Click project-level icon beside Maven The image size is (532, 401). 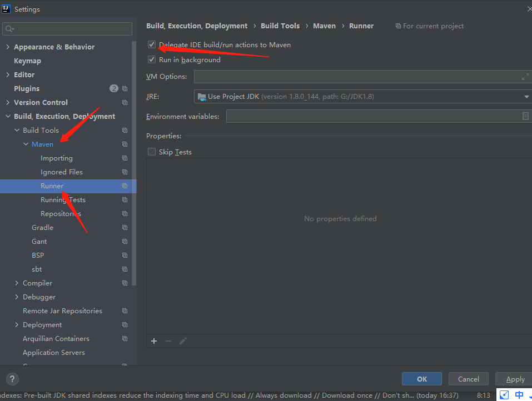click(125, 144)
